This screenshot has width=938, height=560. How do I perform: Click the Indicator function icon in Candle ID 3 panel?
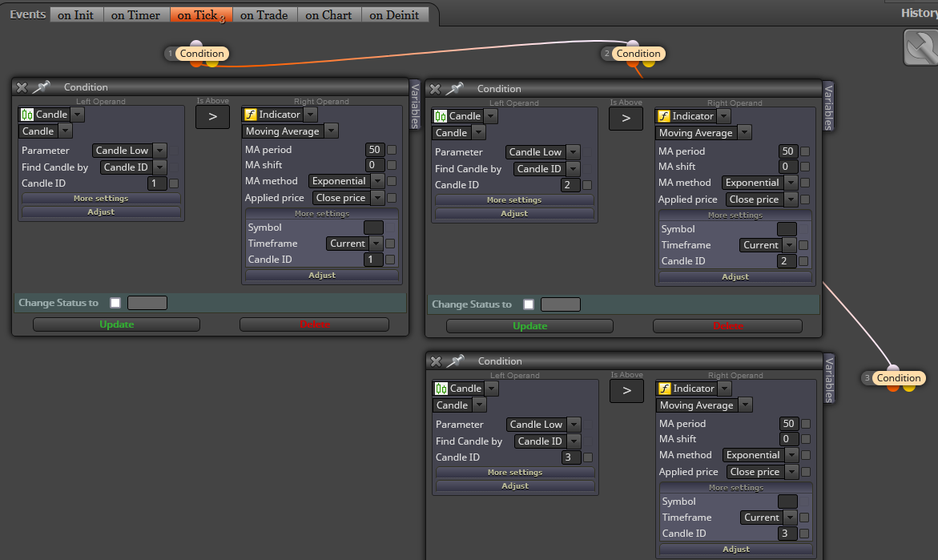tap(665, 389)
